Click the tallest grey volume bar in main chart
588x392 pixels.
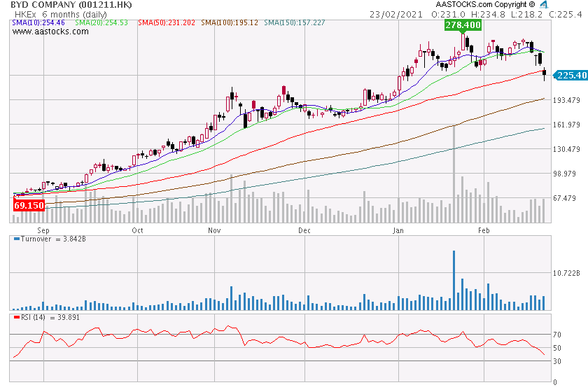pyautogui.click(x=454, y=174)
